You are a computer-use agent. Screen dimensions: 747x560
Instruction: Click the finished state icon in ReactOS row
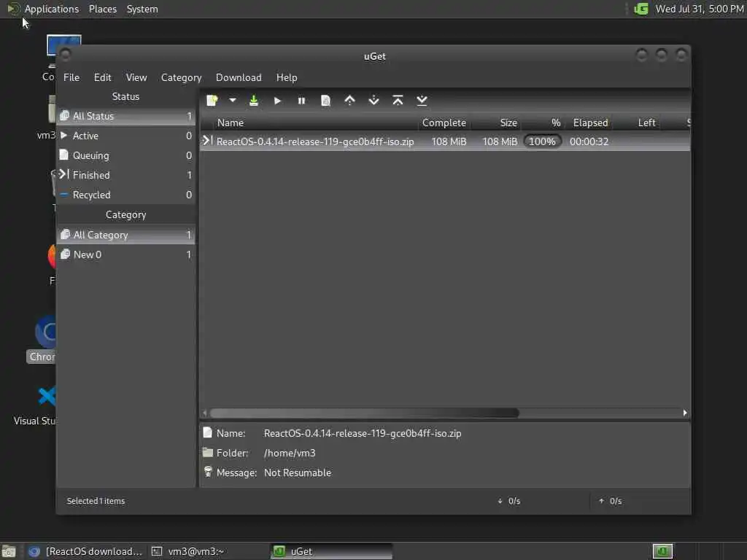click(207, 141)
